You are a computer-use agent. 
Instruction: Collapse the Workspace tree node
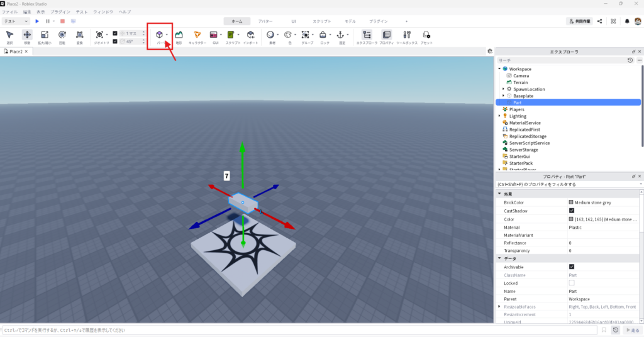tap(499, 69)
